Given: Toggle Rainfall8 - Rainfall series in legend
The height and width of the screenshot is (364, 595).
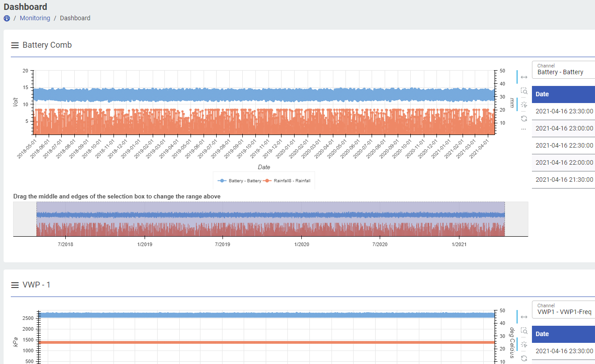Looking at the screenshot, I should pyautogui.click(x=287, y=181).
